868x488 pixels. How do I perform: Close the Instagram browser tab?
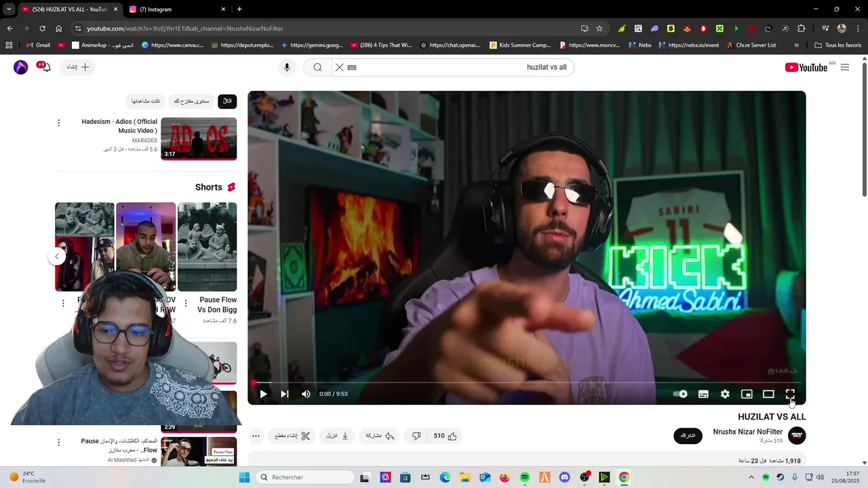pyautogui.click(x=223, y=9)
